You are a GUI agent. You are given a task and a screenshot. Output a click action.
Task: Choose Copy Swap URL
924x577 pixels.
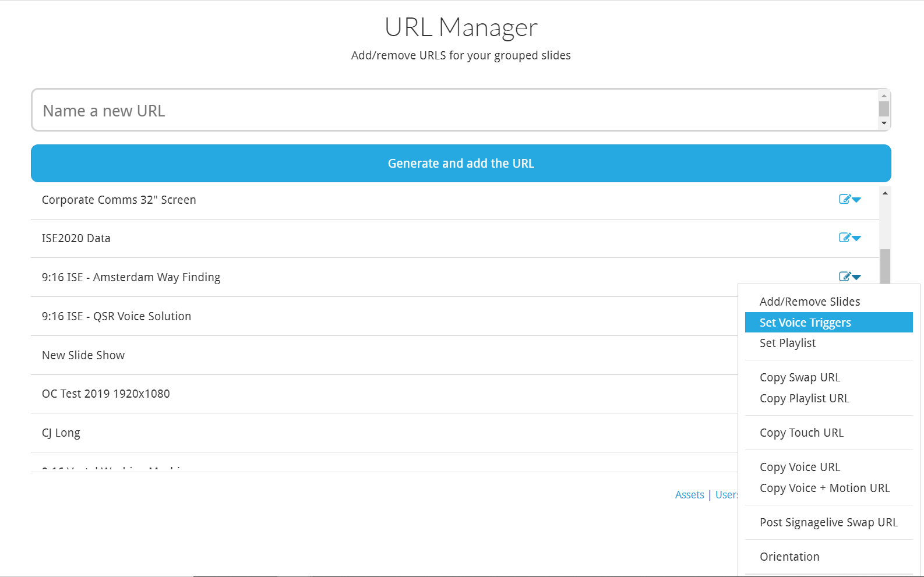[799, 377]
